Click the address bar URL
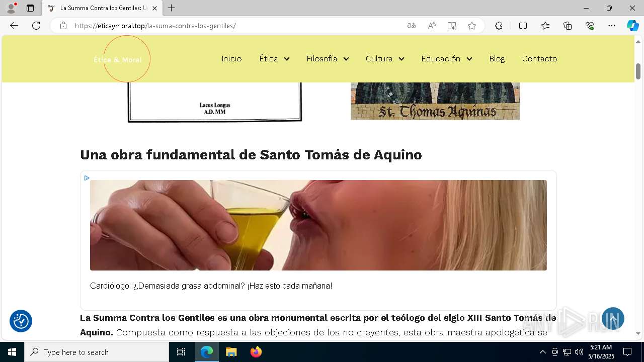The width and height of the screenshot is (644, 362). [155, 26]
